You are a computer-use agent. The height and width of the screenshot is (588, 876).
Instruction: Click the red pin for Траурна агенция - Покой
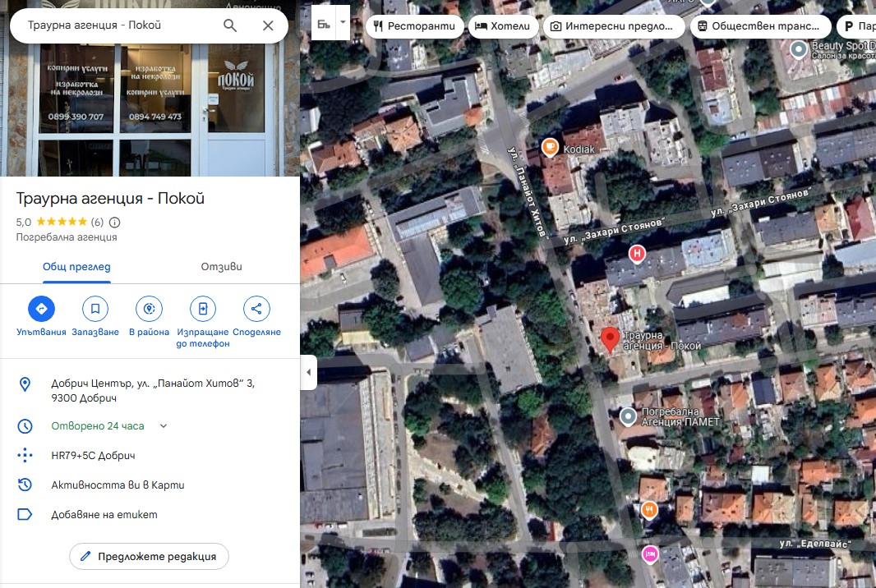(x=610, y=339)
